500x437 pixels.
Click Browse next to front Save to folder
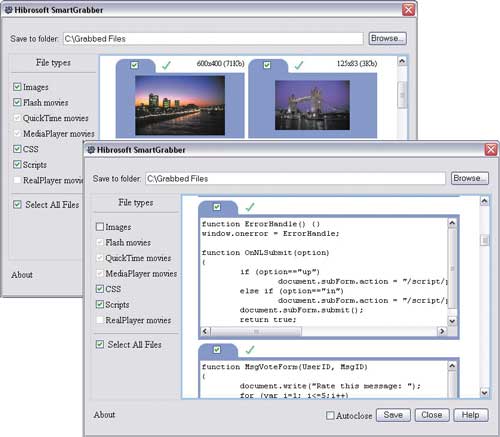point(470,178)
